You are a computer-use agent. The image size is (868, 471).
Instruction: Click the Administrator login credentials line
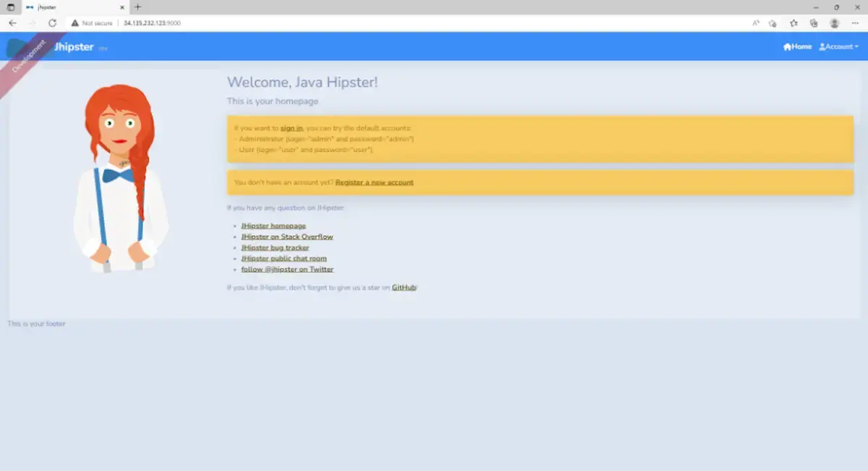point(324,139)
